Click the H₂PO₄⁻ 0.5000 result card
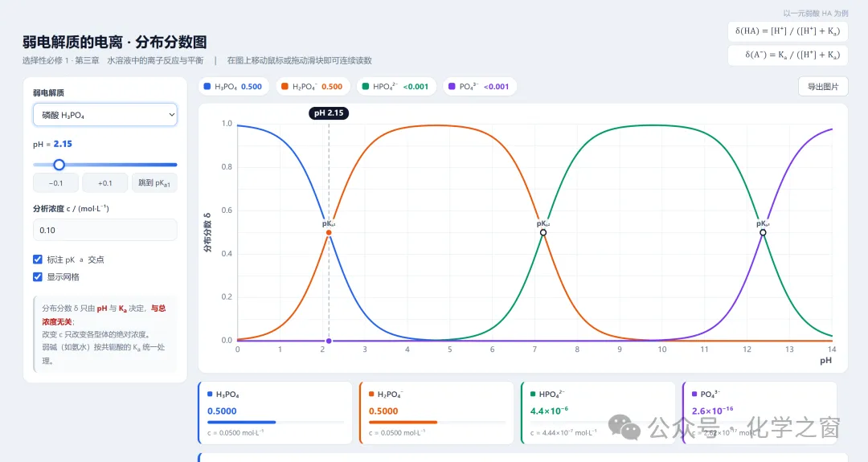The width and height of the screenshot is (868, 462). tap(436, 413)
